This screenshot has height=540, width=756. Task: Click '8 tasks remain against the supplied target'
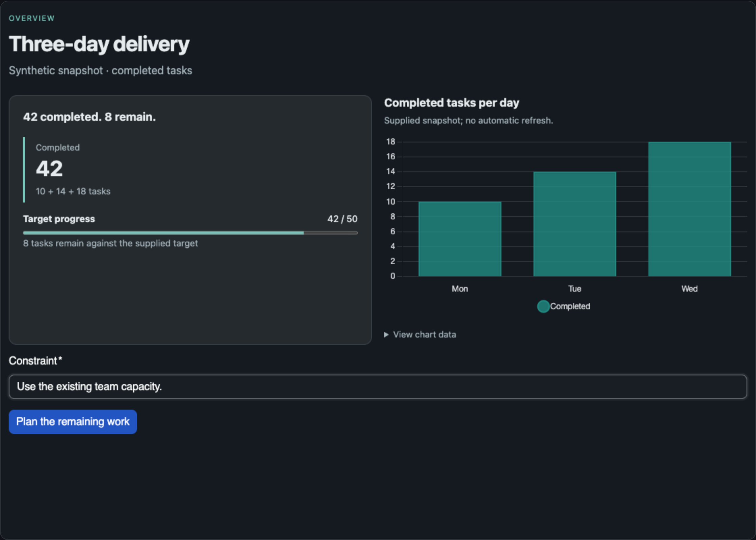110,243
